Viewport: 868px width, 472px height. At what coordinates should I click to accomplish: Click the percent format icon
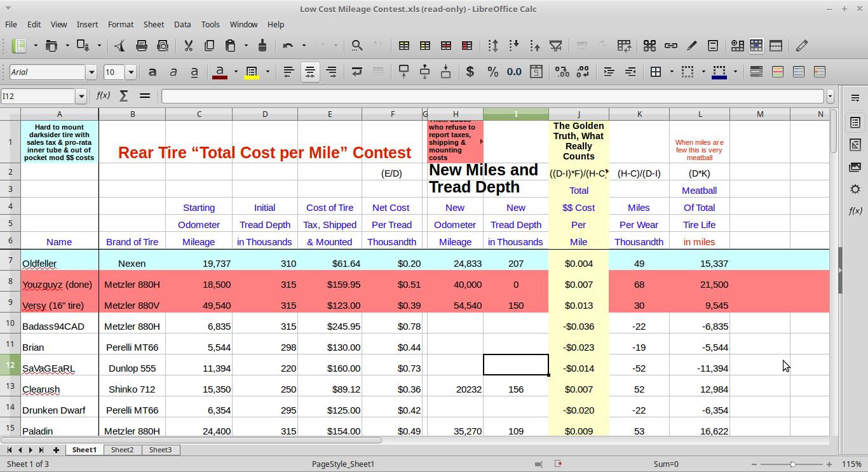(x=492, y=72)
